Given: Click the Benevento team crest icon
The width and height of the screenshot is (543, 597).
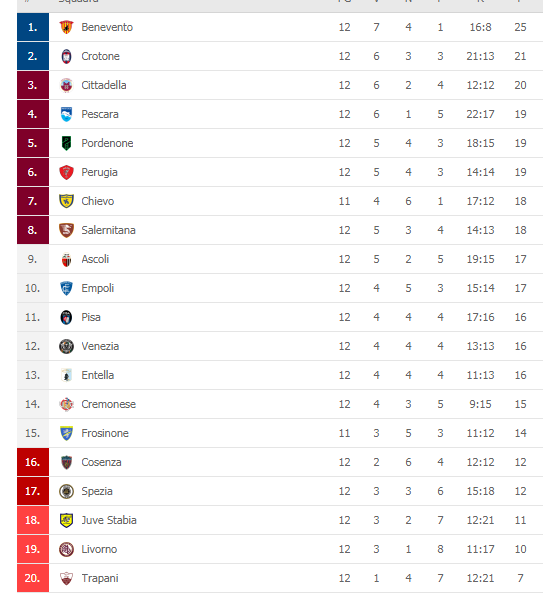Looking at the screenshot, I should pyautogui.click(x=66, y=27).
